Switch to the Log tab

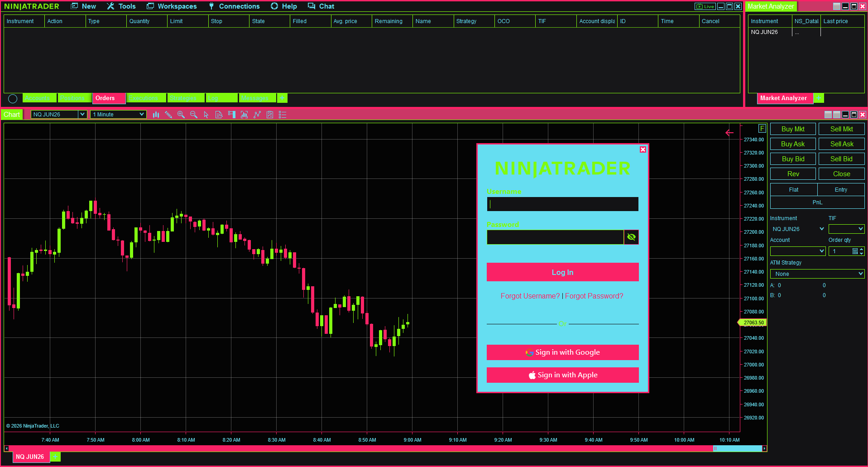[221, 98]
